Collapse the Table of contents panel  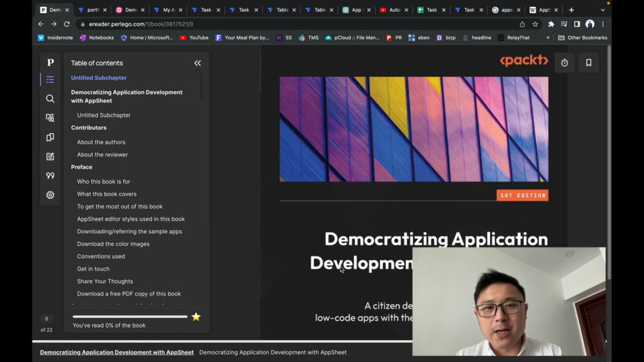(197, 63)
